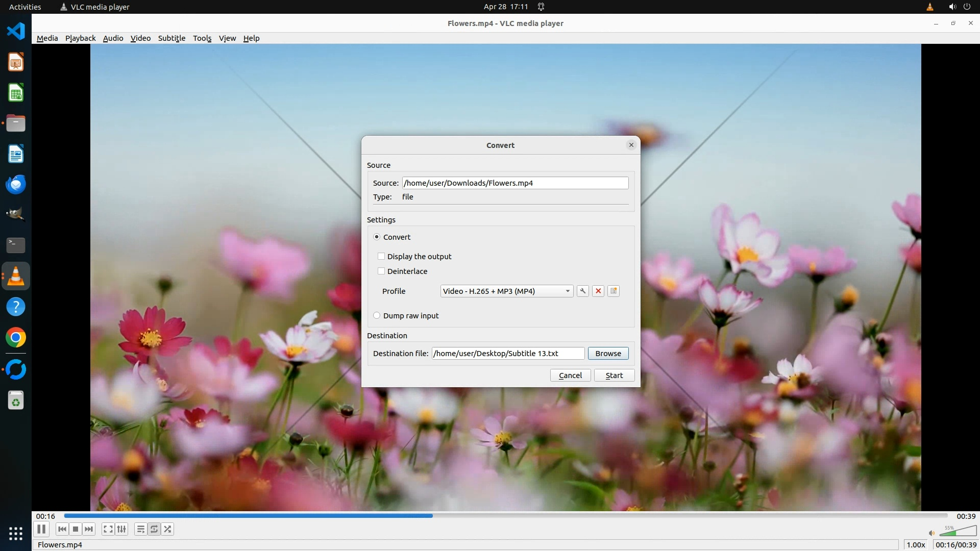Toggle the playlist view
980x551 pixels.
140,529
